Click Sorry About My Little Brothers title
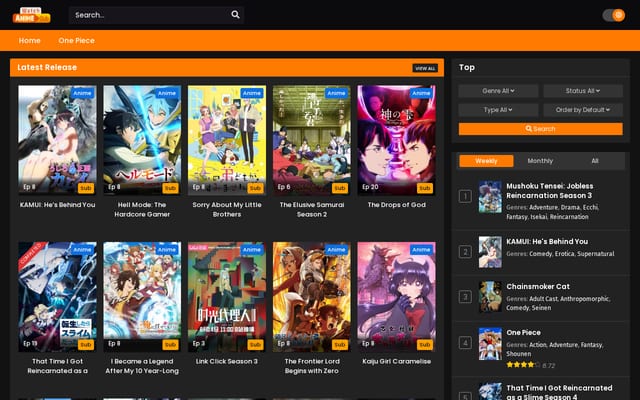This screenshot has height=400, width=640. click(x=227, y=209)
